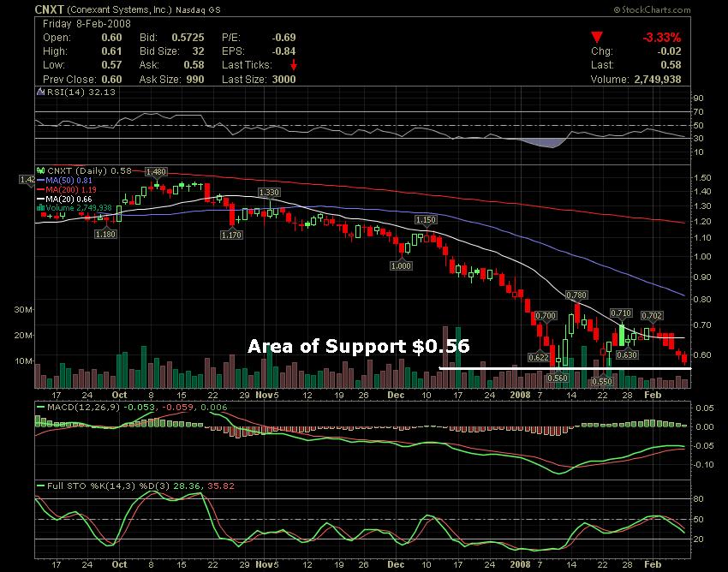Select the white MA(20) legend line marker
The height and width of the screenshot is (572, 728).
41,199
